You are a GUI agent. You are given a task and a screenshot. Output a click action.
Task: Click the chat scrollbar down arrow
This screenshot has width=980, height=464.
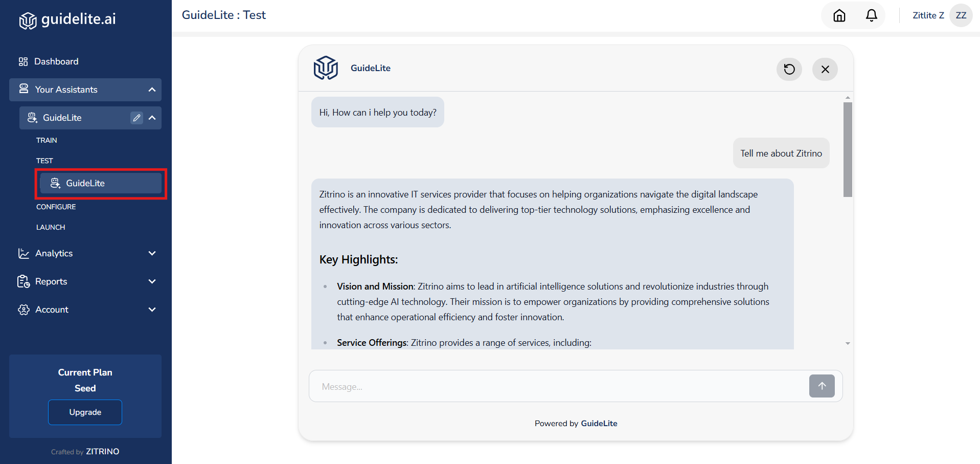coord(848,344)
